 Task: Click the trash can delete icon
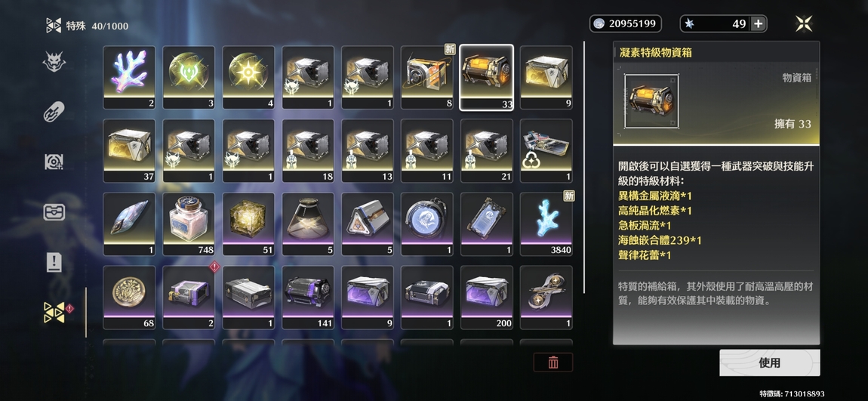coord(553,362)
